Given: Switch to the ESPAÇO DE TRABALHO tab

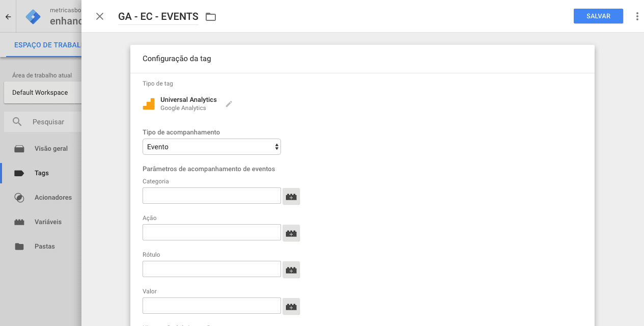Looking at the screenshot, I should [x=48, y=45].
